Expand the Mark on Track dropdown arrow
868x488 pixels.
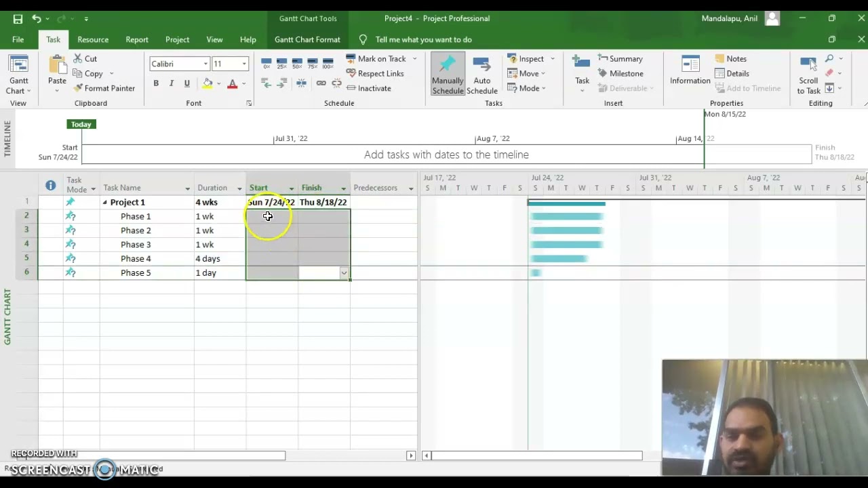pos(414,59)
